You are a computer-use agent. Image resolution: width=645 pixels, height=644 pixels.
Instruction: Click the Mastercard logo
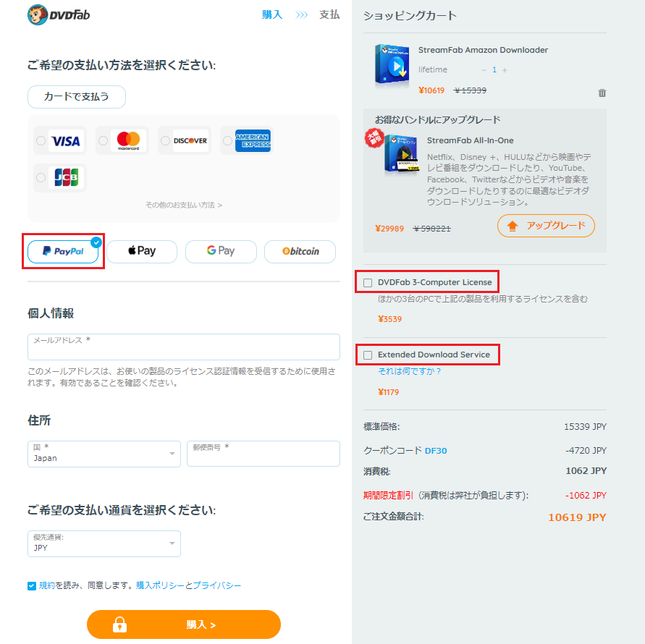(128, 140)
